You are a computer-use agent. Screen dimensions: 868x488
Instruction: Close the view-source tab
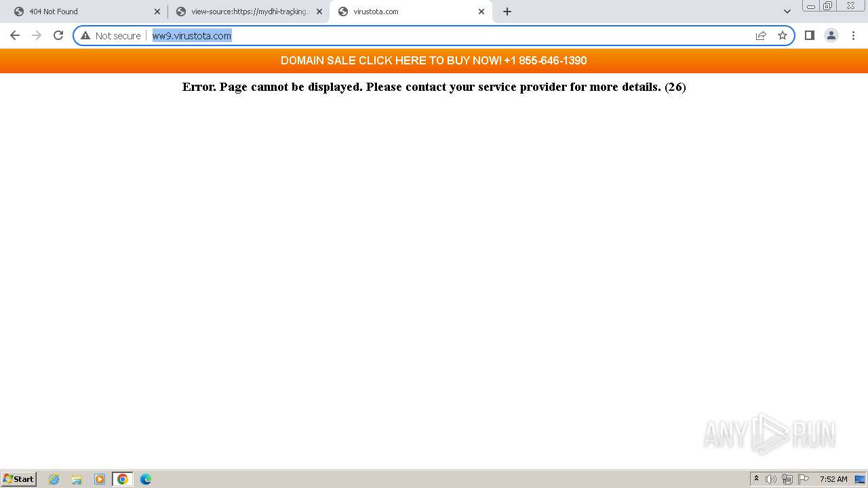tap(319, 12)
